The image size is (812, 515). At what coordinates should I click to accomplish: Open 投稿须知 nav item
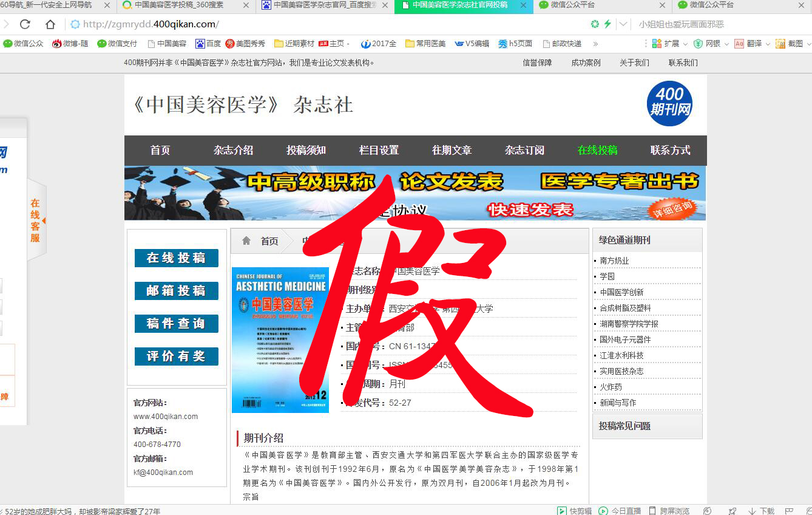306,151
